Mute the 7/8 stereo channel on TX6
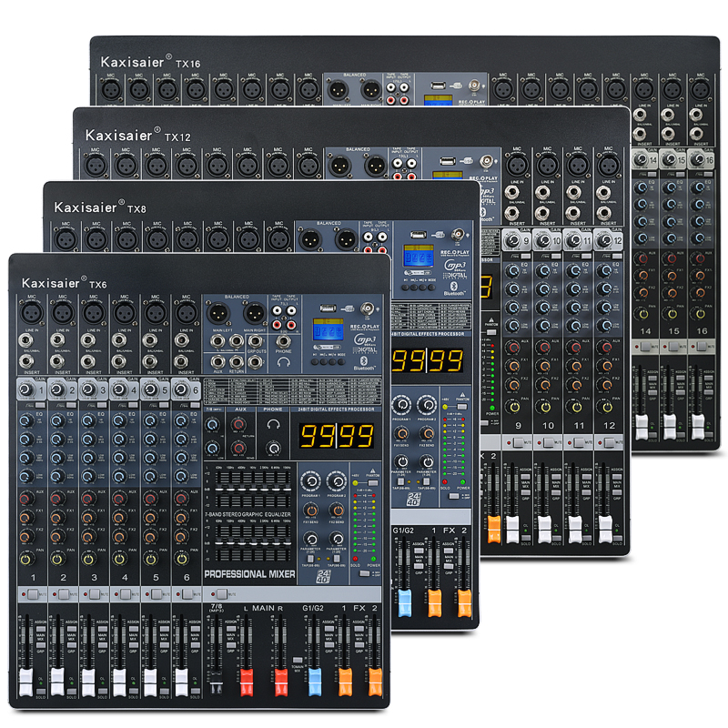Image resolution: width=728 pixels, height=728 pixels. [221, 594]
